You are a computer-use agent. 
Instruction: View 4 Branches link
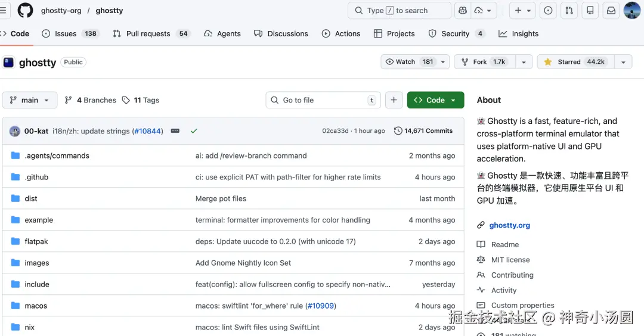click(91, 100)
